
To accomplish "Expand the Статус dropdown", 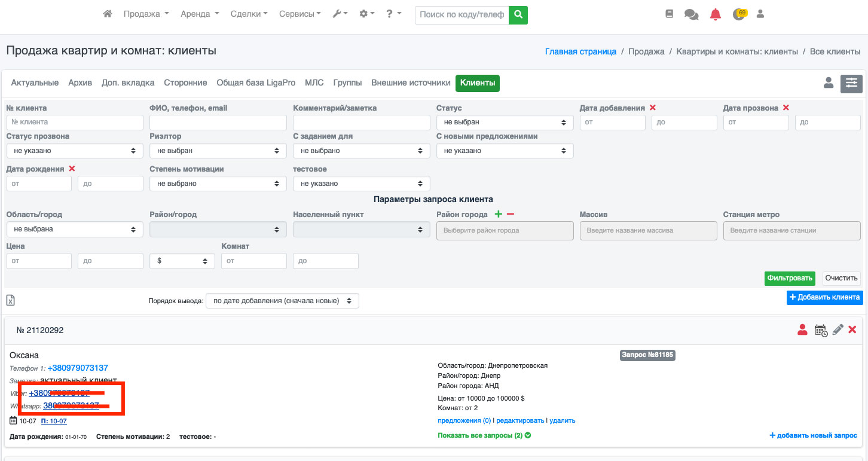I will 505,123.
